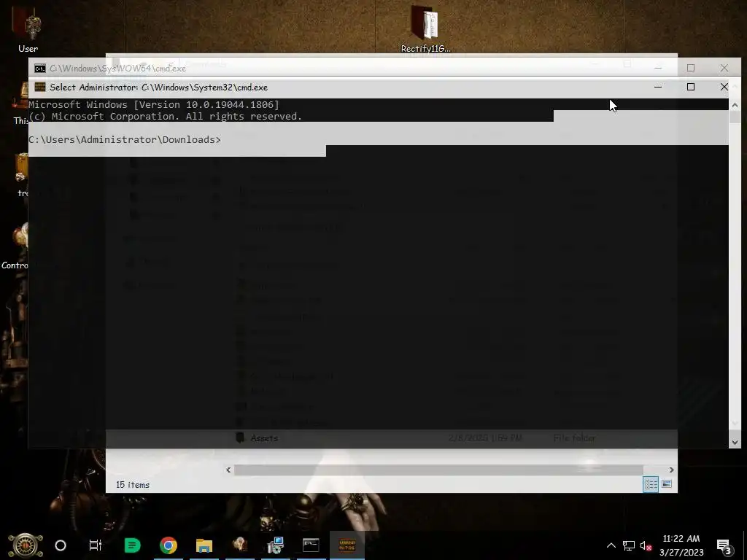
Task: Click the '15 items' status text
Action: pyautogui.click(x=133, y=485)
